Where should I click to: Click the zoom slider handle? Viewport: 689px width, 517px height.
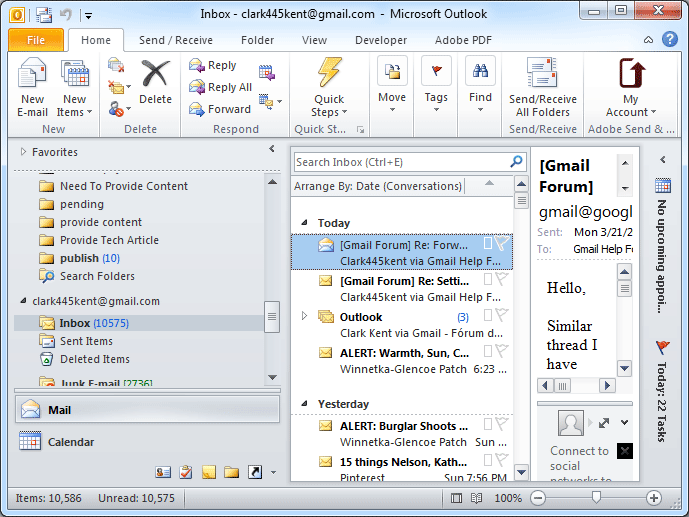[x=596, y=497]
